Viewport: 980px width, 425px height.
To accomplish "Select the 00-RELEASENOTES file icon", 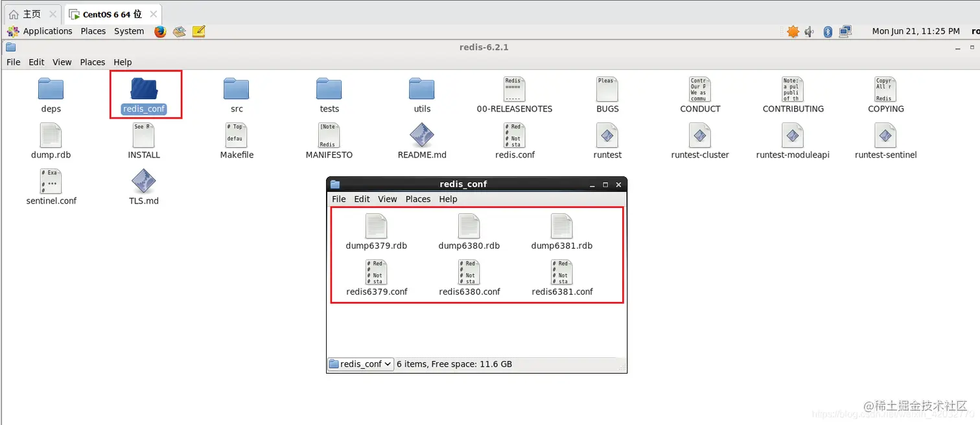I will (x=515, y=89).
